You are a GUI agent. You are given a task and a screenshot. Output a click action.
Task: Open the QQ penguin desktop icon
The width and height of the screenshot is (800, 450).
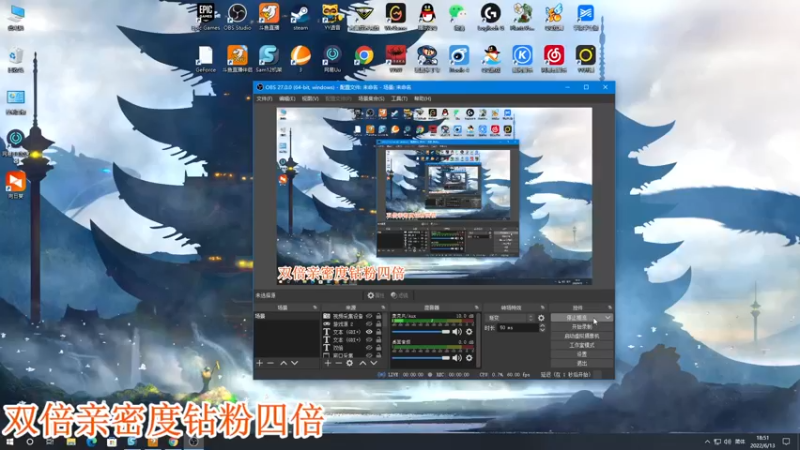coord(427,16)
